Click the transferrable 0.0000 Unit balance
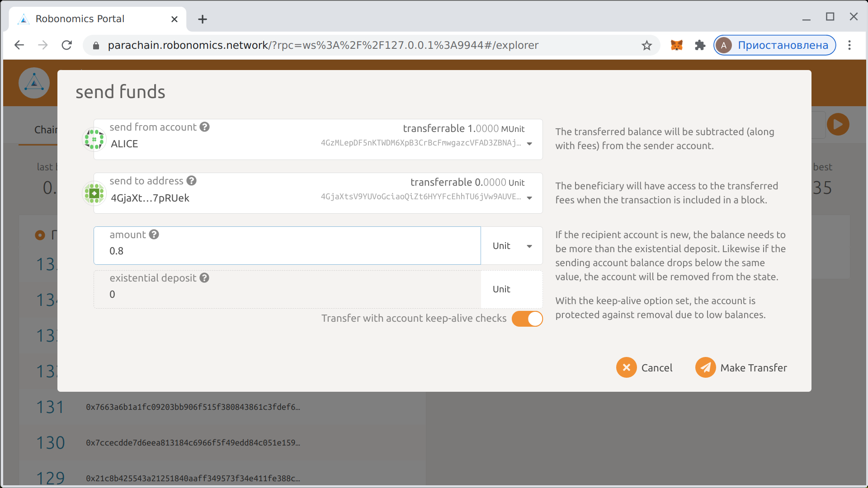Screen dimensions: 868x488 tap(467, 183)
